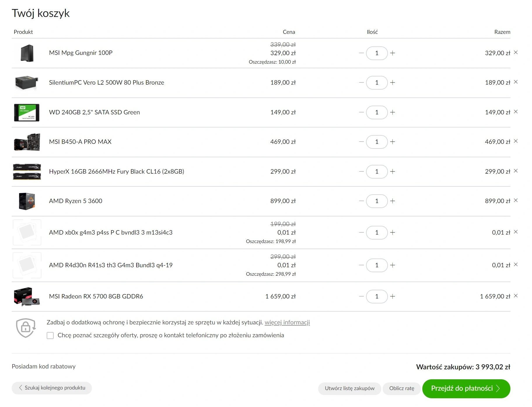Click 'Oblicz ratę' button
The height and width of the screenshot is (407, 532).
402,389
